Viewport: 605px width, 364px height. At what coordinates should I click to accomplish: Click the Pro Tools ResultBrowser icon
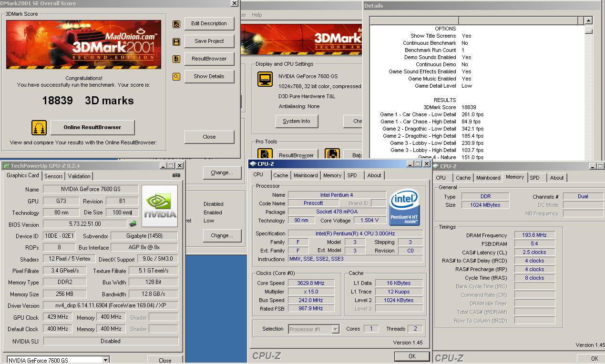click(x=265, y=154)
